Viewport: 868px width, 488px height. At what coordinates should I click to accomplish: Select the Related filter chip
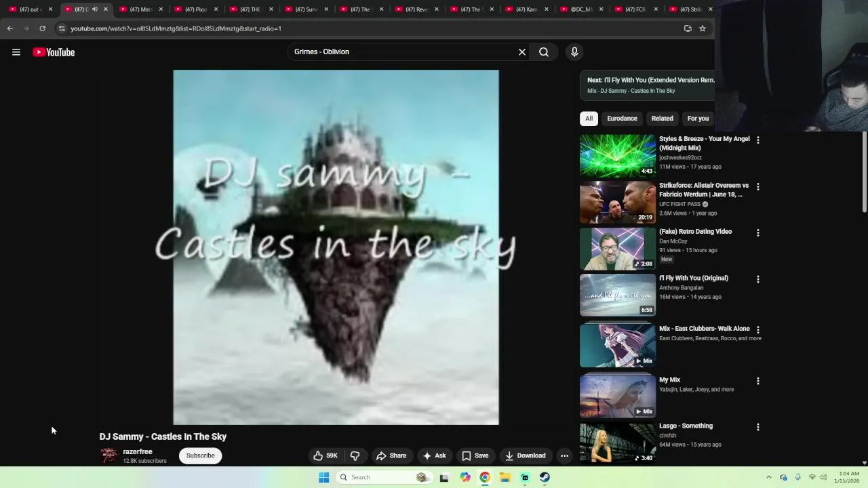coord(663,119)
